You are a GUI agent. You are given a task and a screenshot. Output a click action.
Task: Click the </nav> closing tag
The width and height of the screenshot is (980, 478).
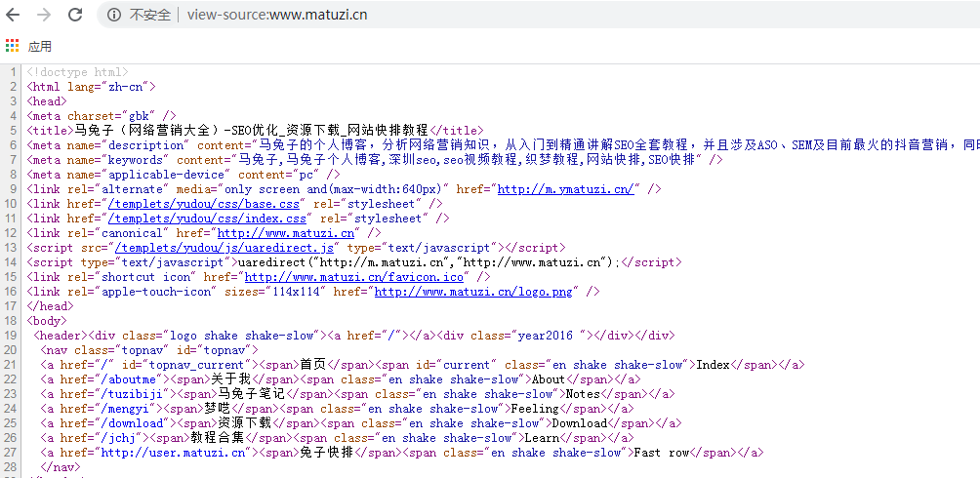[x=60, y=466]
